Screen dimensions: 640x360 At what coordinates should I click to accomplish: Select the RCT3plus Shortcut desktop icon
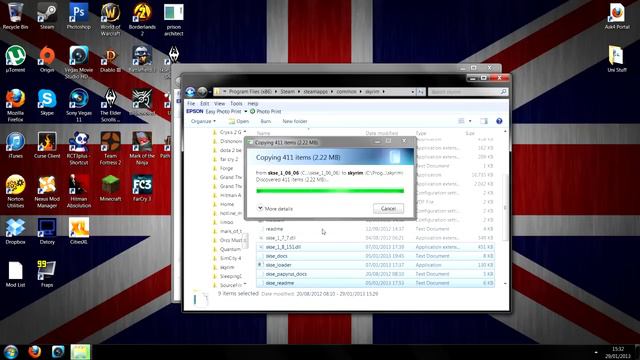click(78, 149)
